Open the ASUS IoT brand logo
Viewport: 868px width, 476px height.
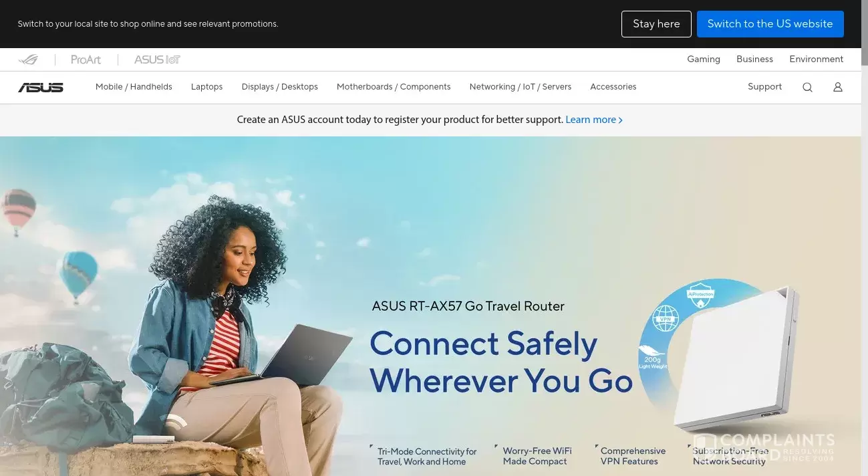click(157, 59)
